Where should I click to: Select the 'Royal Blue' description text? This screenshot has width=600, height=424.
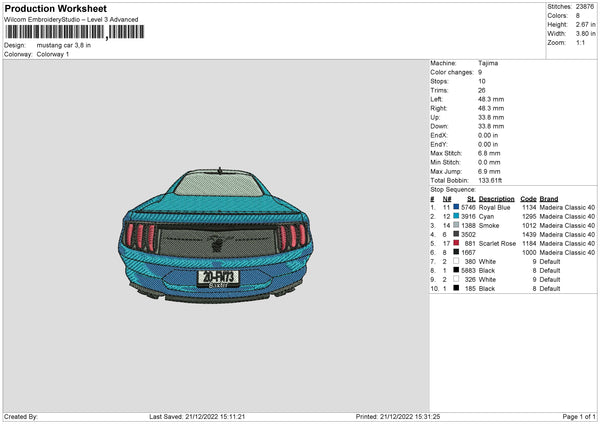pyautogui.click(x=494, y=207)
